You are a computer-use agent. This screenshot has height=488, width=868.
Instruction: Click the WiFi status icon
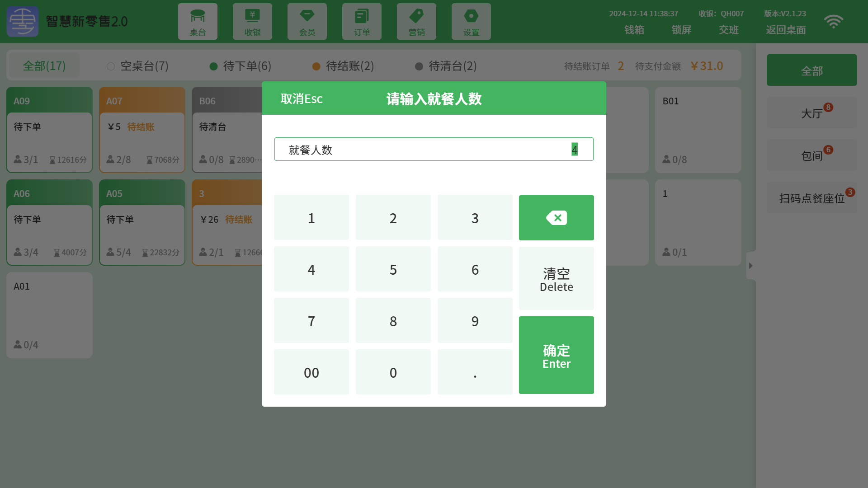pos(834,21)
